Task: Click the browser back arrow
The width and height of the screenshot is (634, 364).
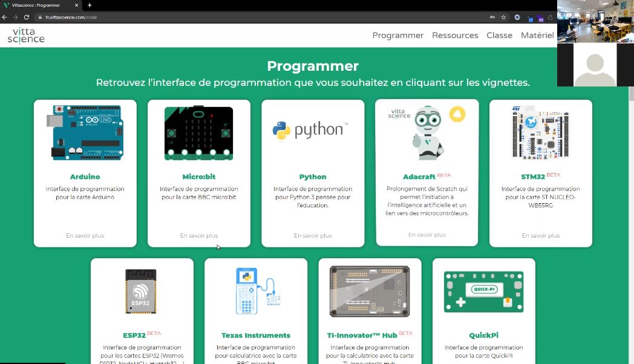Action: coord(4,18)
